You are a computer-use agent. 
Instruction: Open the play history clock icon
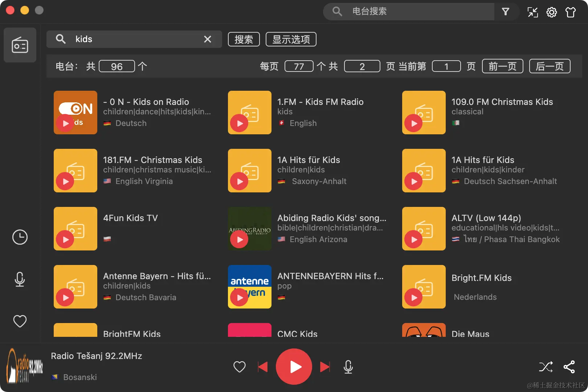point(20,237)
